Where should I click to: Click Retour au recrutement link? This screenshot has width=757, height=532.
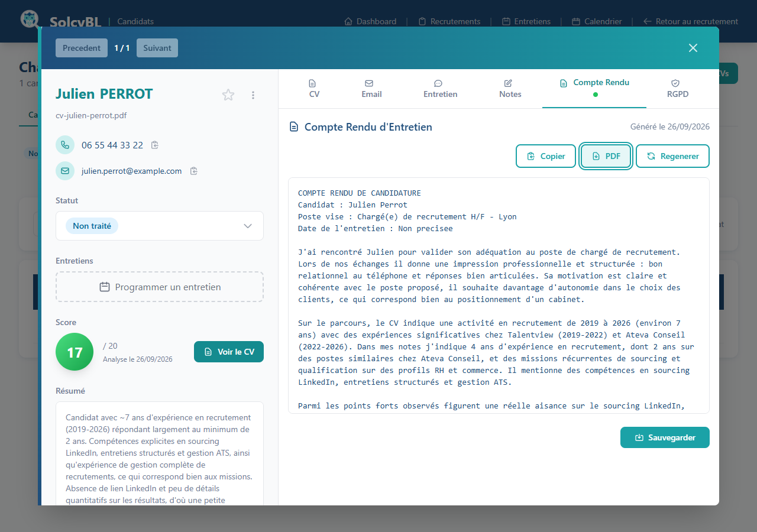coord(690,21)
